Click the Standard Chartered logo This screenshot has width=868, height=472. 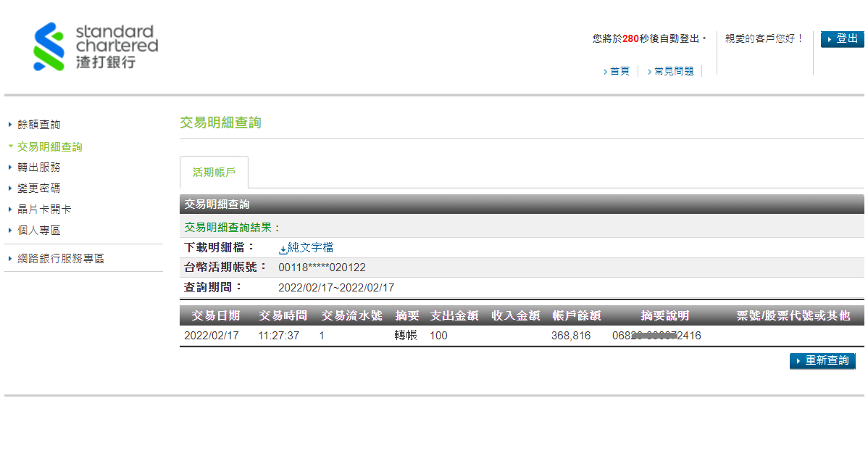click(96, 46)
